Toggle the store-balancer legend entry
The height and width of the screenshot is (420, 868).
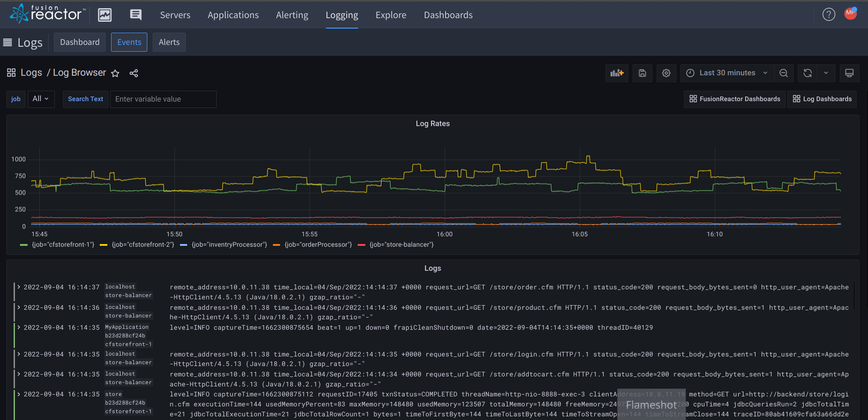point(402,244)
